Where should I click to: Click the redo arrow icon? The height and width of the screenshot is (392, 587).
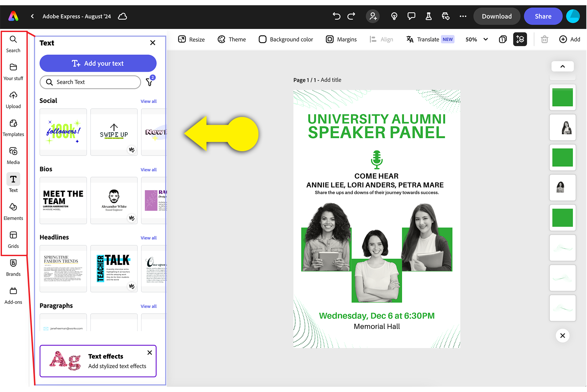(351, 16)
